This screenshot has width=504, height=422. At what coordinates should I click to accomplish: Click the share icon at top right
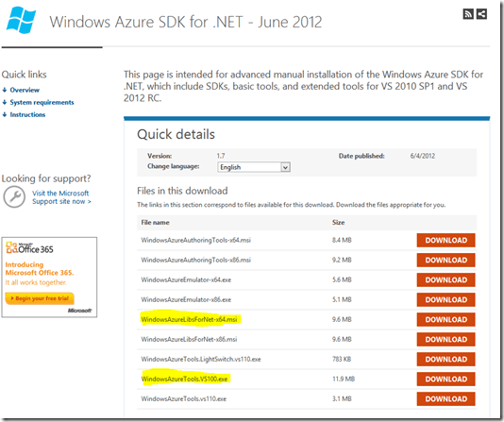pos(481,14)
